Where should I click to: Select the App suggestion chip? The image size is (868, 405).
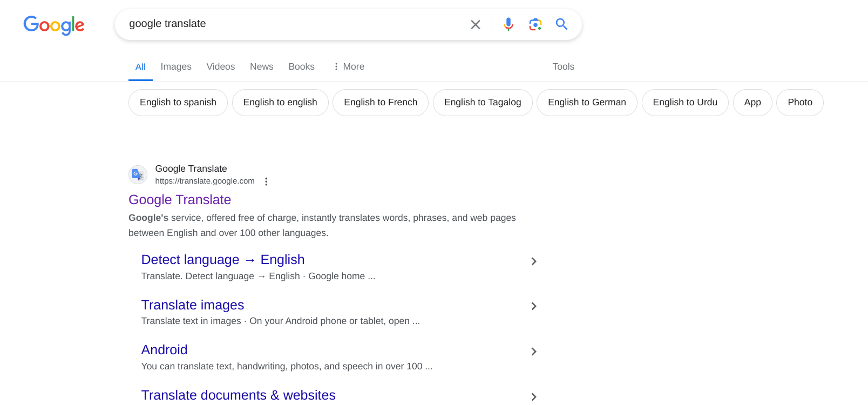pyautogui.click(x=752, y=103)
